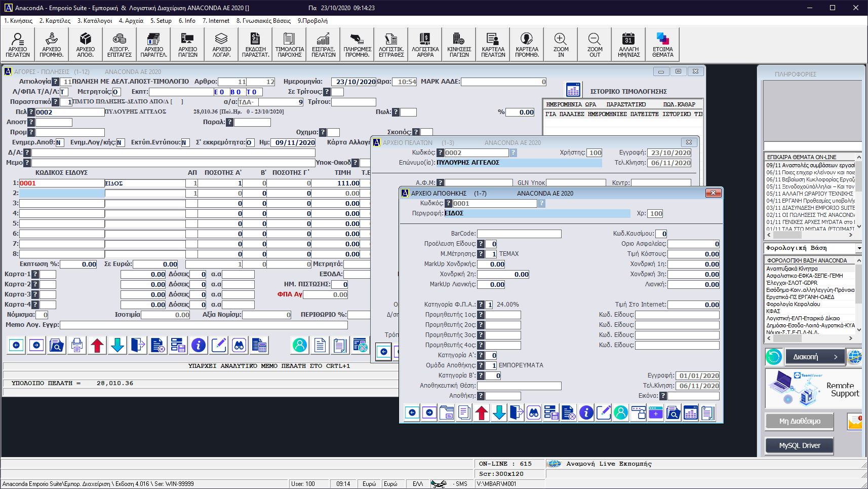Open ΕΙΣΠΡΑΞ. ΠΕΛΑΤΩΝ customer receipts icon
The width and height of the screenshot is (868, 489).
323,45
